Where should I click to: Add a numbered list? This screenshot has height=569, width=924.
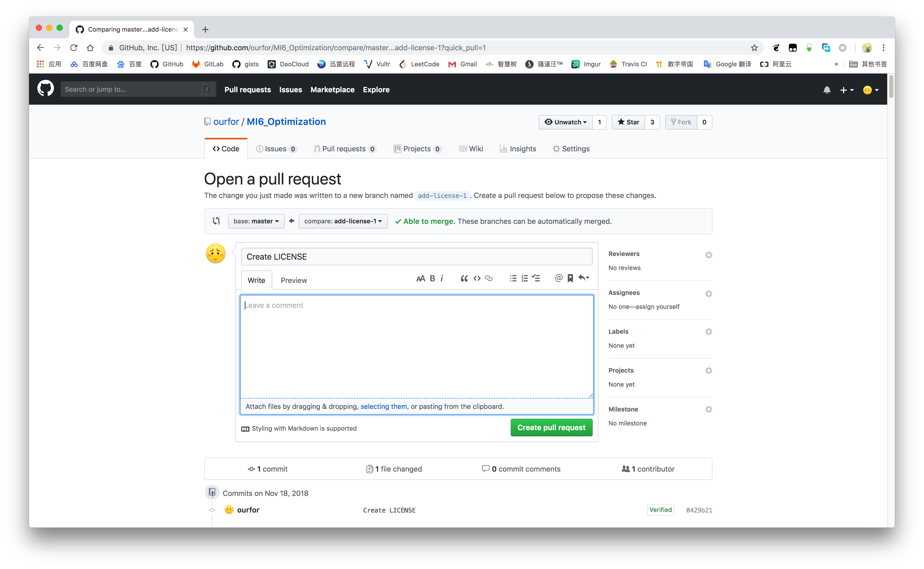click(x=524, y=279)
